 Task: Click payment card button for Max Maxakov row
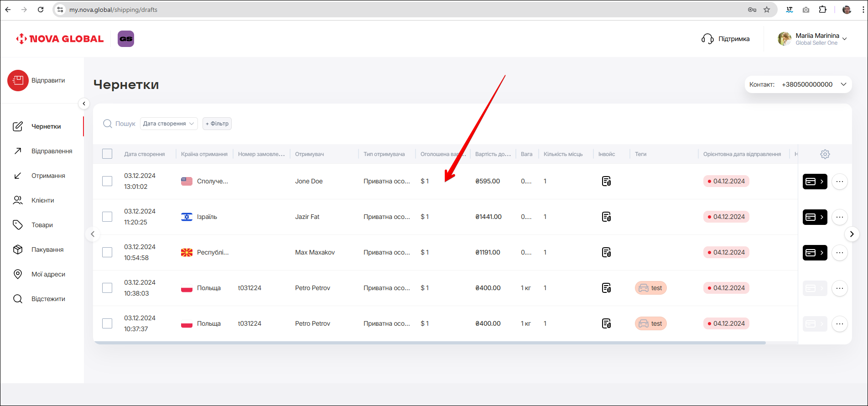[x=815, y=253]
